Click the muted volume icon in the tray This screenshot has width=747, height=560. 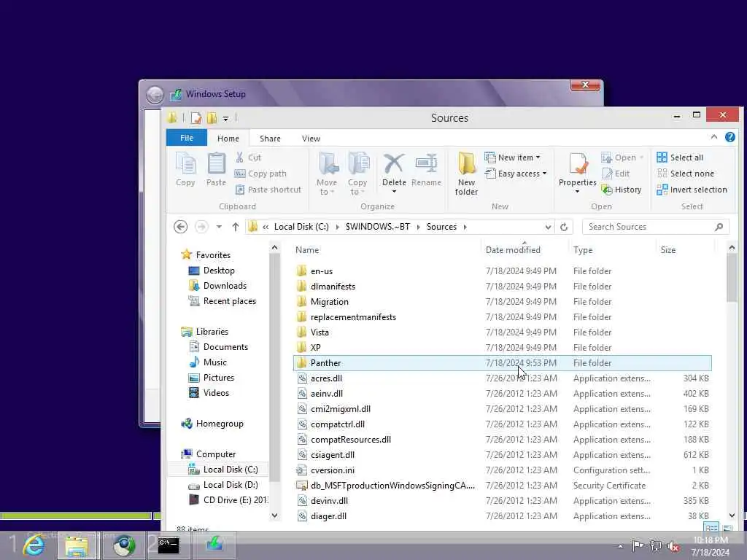673,546
